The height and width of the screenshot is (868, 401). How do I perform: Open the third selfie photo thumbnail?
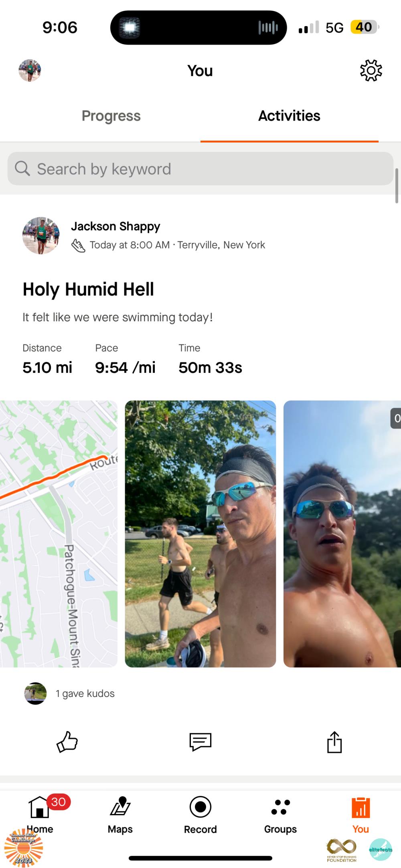342,534
